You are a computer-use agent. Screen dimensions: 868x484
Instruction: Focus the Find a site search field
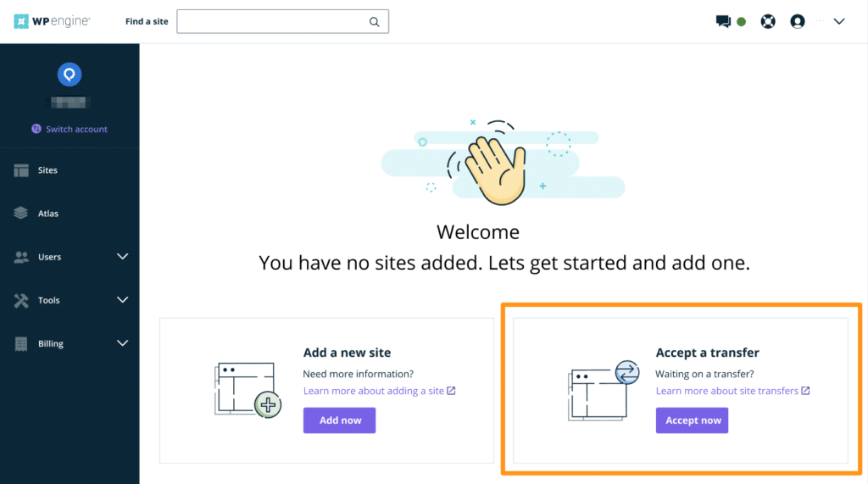(x=271, y=22)
